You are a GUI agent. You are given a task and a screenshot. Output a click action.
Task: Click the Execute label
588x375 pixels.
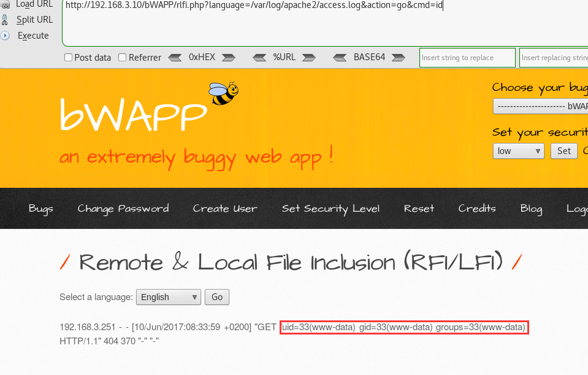click(x=33, y=36)
